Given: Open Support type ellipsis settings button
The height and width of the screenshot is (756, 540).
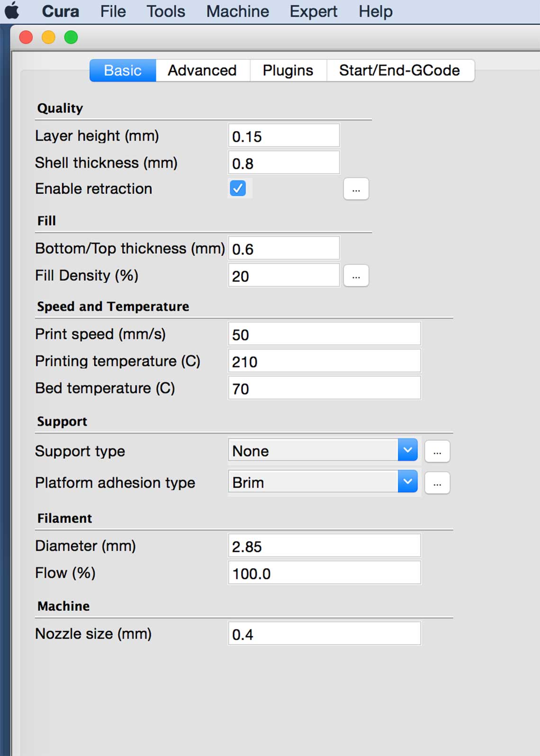Looking at the screenshot, I should (x=437, y=451).
